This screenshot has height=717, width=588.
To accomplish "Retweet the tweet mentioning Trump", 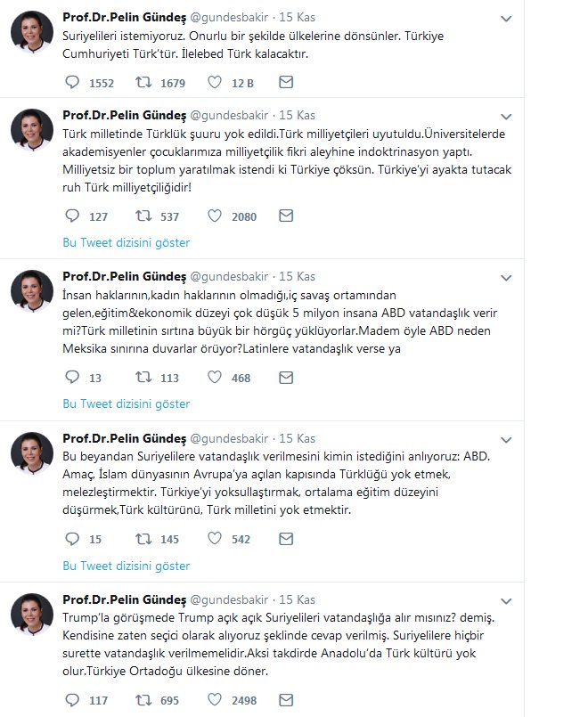I will click(x=142, y=701).
